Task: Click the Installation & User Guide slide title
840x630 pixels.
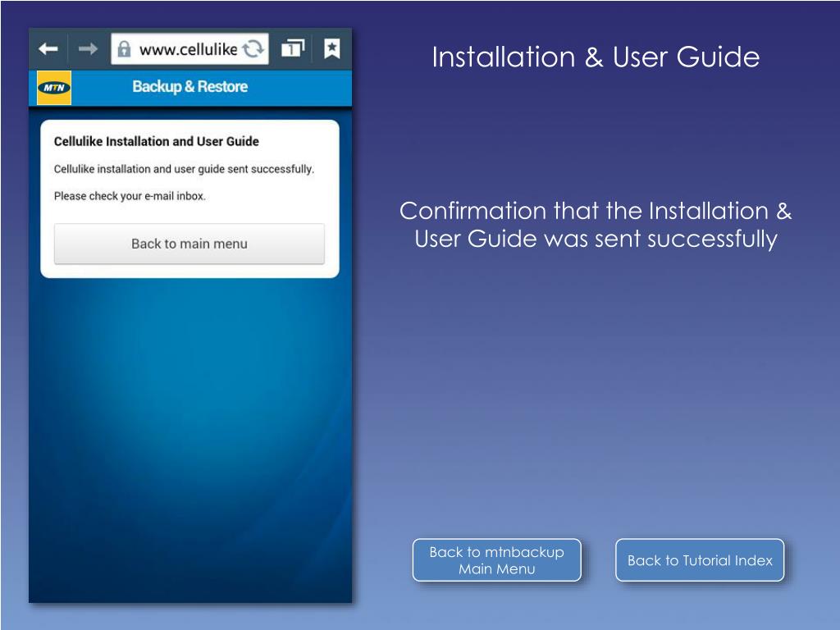Action: [596, 57]
